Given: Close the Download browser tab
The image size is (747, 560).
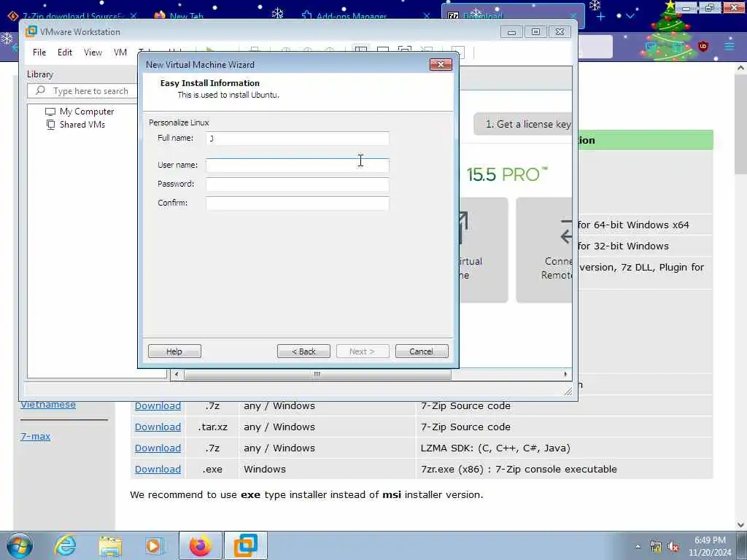Looking at the screenshot, I should click(573, 16).
